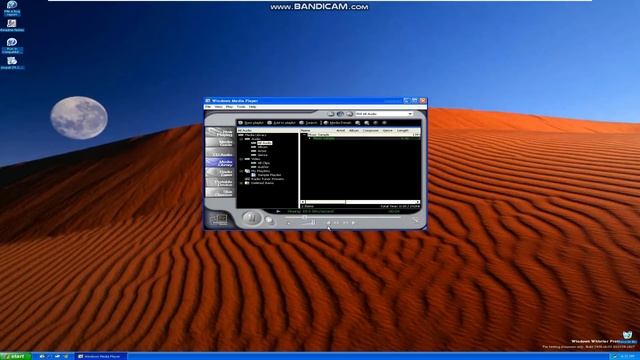The height and width of the screenshot is (360, 640).
Task: Click the Add to playlist button
Action: pos(281,123)
